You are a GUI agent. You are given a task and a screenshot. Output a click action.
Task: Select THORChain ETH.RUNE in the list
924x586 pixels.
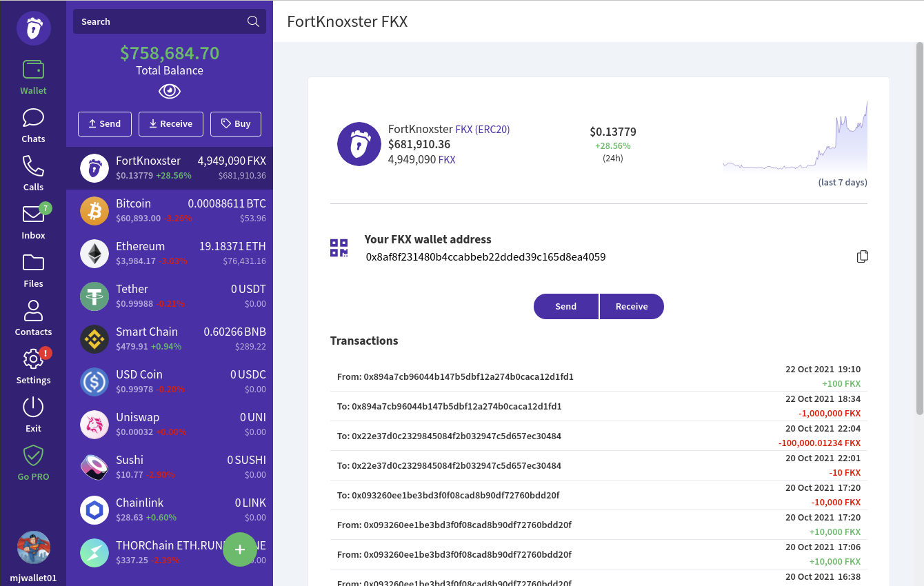(x=170, y=552)
